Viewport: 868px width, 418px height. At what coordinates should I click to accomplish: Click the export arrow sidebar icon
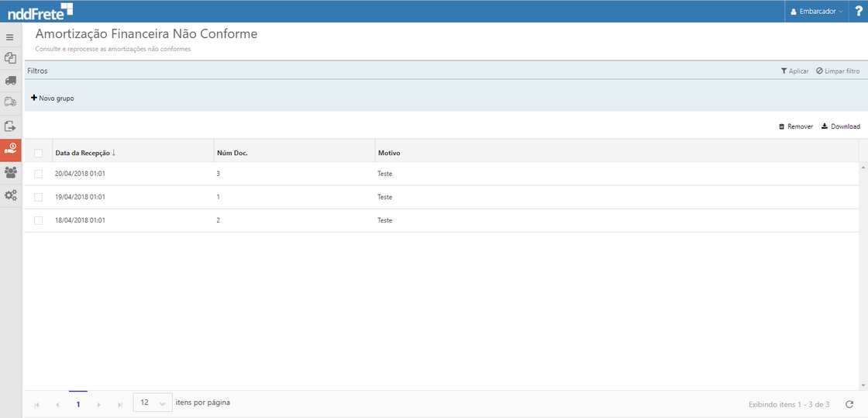(11, 126)
